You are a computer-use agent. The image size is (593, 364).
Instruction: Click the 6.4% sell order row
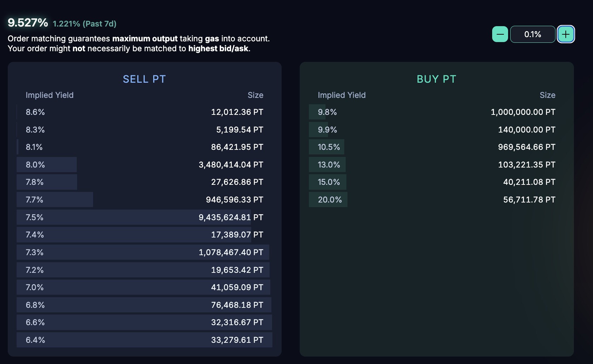point(144,340)
